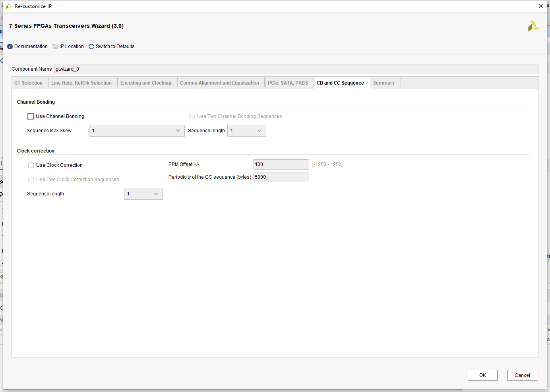Click the Cancel button
This screenshot has width=550, height=392.
tap(522, 375)
